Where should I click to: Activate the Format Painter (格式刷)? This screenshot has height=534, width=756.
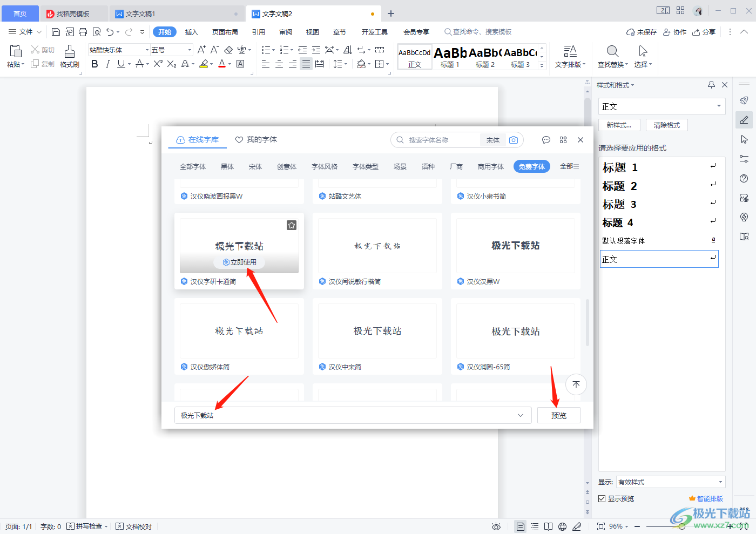click(x=70, y=56)
